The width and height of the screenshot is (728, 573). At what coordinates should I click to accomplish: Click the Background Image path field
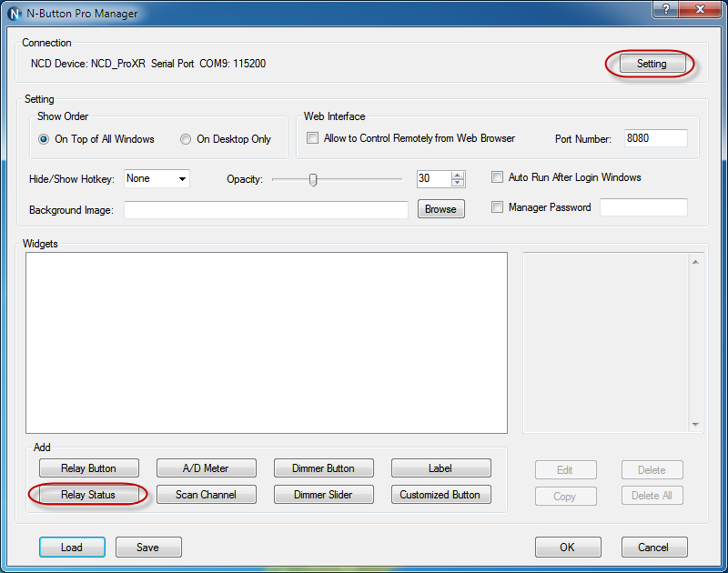click(x=266, y=210)
